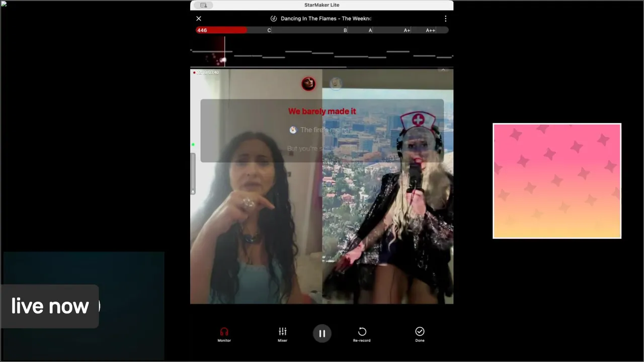
Task: Click the "live now" badge
Action: coord(50,306)
